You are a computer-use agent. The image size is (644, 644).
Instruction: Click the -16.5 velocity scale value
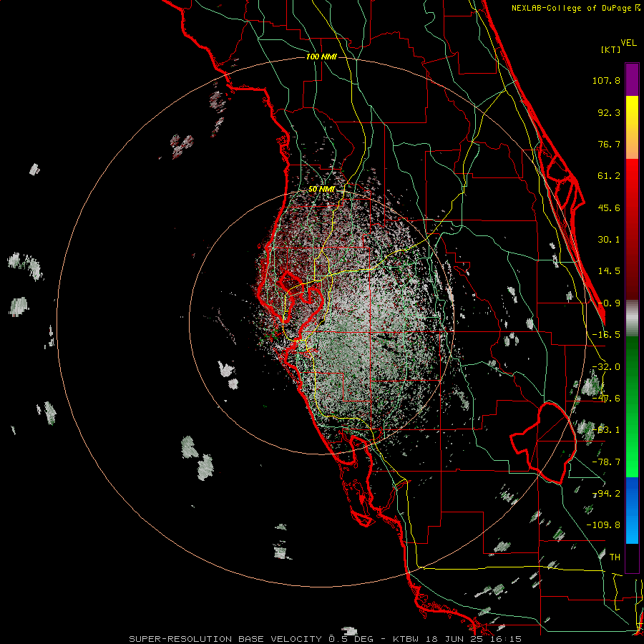pos(606,335)
